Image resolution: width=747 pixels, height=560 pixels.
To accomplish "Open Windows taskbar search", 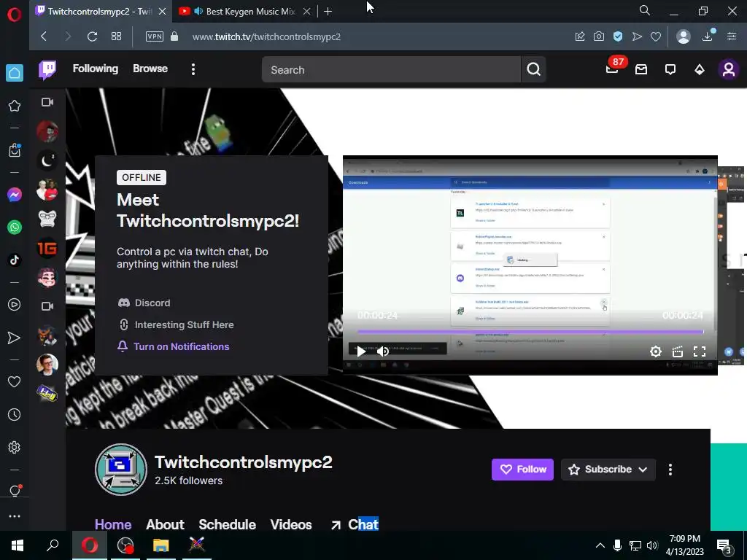I will 53,545.
